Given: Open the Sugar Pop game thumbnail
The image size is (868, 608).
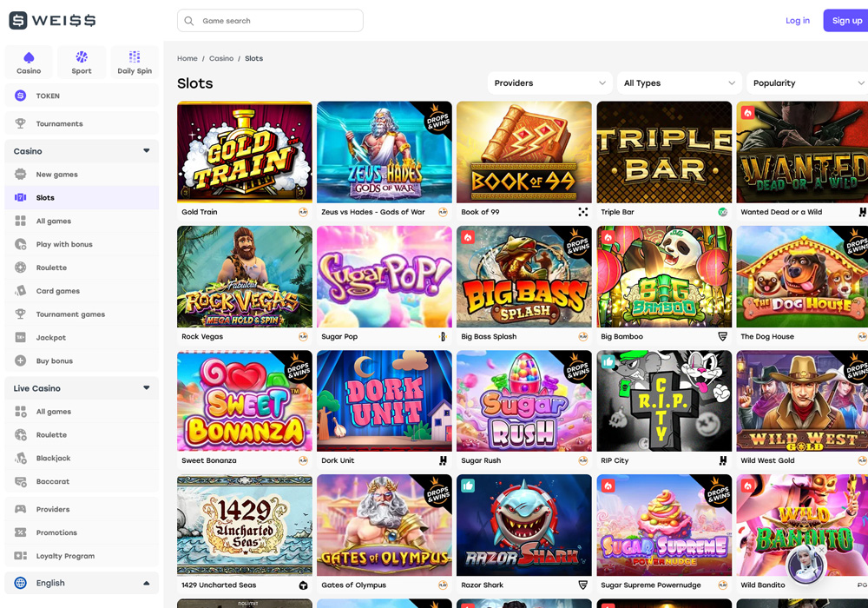Looking at the screenshot, I should (385, 276).
